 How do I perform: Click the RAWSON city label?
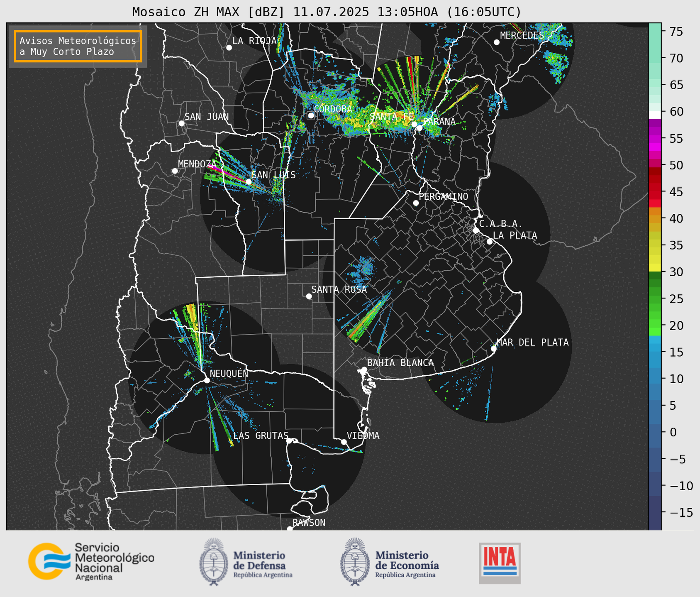pyautogui.click(x=309, y=523)
